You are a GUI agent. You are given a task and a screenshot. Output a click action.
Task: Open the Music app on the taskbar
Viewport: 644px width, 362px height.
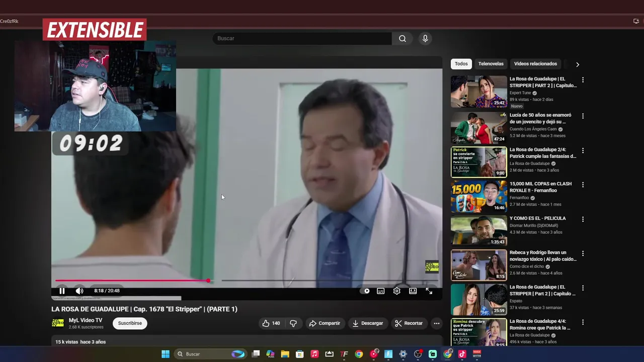pos(314,354)
